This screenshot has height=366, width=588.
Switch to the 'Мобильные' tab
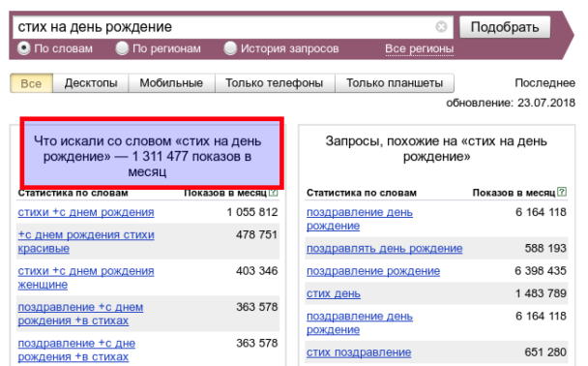click(x=171, y=83)
